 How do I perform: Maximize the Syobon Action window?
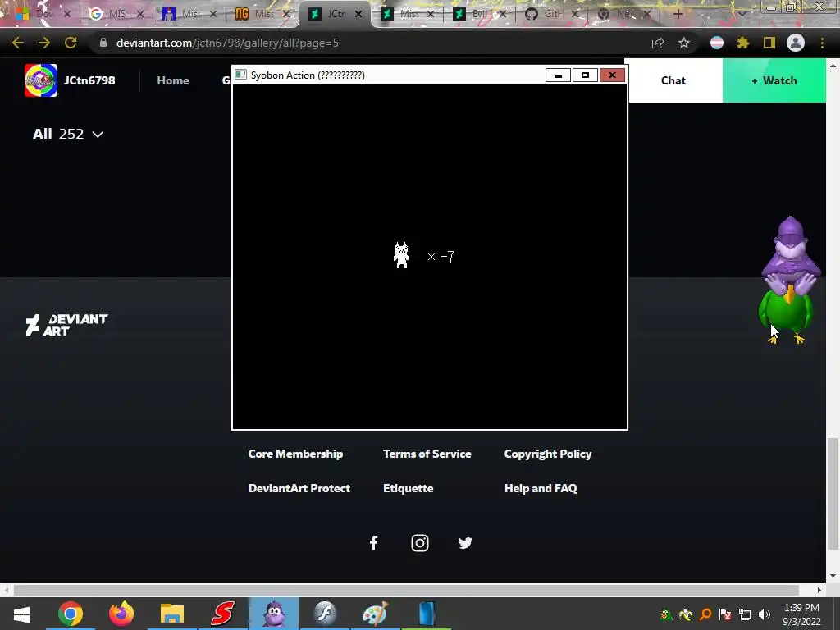point(585,75)
